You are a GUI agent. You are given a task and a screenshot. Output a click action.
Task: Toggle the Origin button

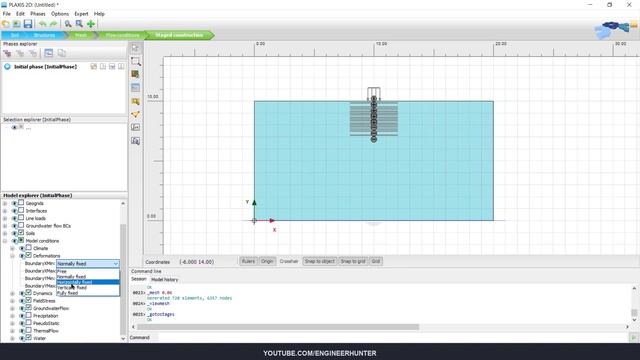click(267, 261)
